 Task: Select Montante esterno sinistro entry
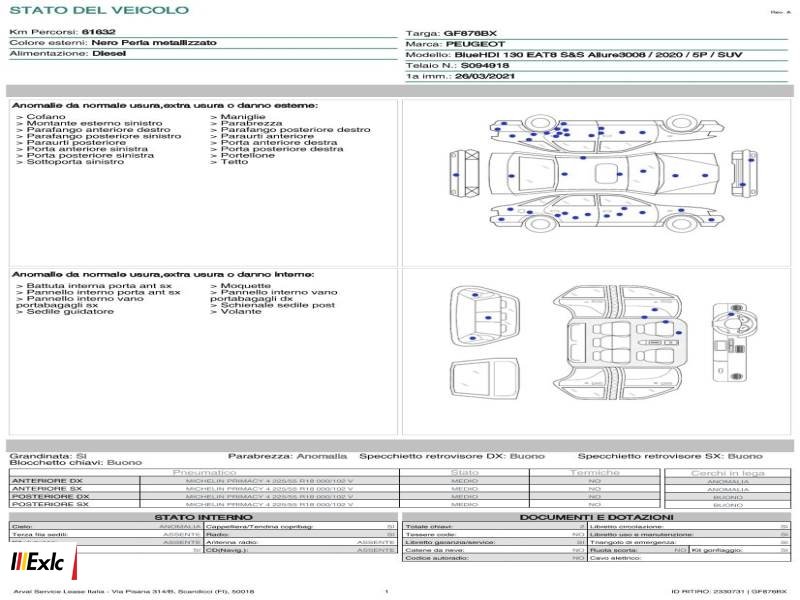pos(89,123)
